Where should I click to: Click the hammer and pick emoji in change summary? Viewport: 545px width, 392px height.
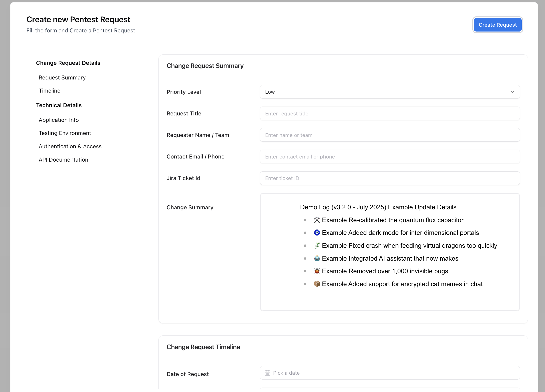pyautogui.click(x=317, y=220)
